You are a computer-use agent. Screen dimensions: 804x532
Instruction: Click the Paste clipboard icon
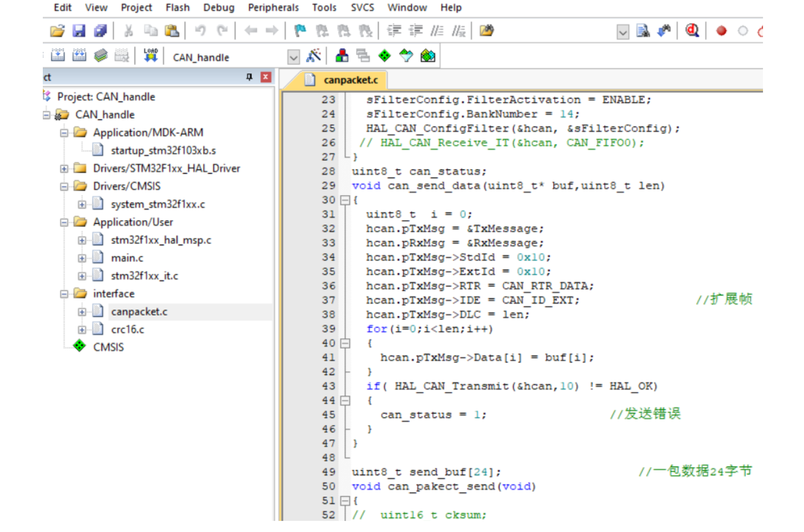(172, 31)
